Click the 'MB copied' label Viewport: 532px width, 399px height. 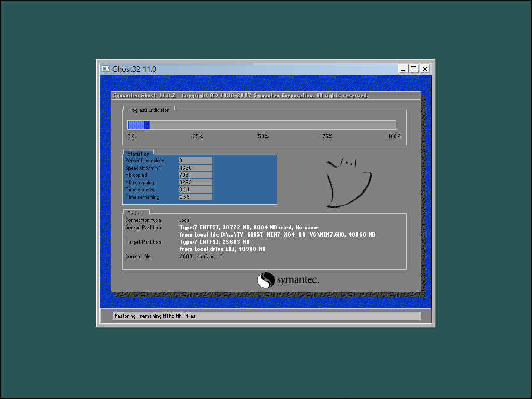click(136, 175)
